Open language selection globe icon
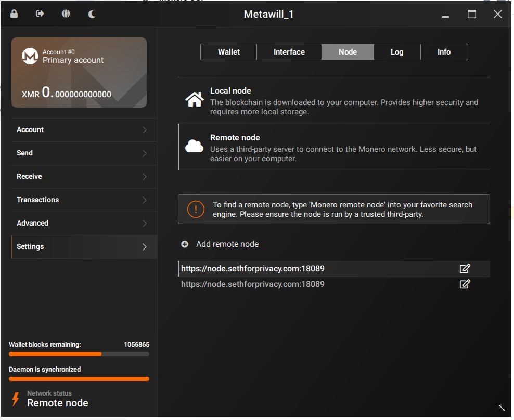514x420 pixels. [x=66, y=14]
